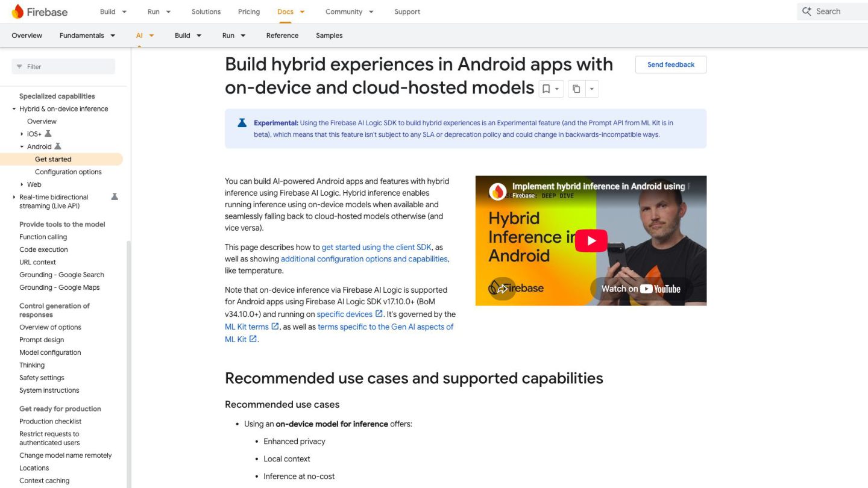This screenshot has height=488, width=868.
Task: Click the Firebase channel avatar on the video
Action: [x=497, y=192]
